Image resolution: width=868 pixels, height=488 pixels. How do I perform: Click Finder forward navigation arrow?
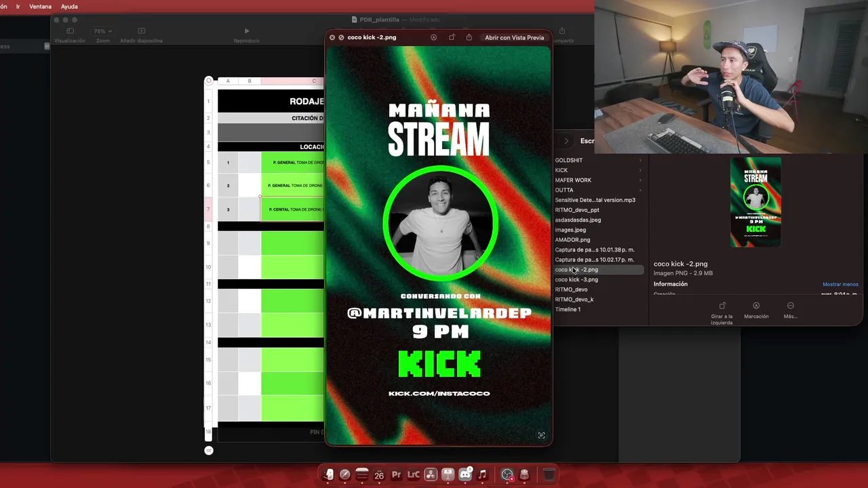[566, 141]
